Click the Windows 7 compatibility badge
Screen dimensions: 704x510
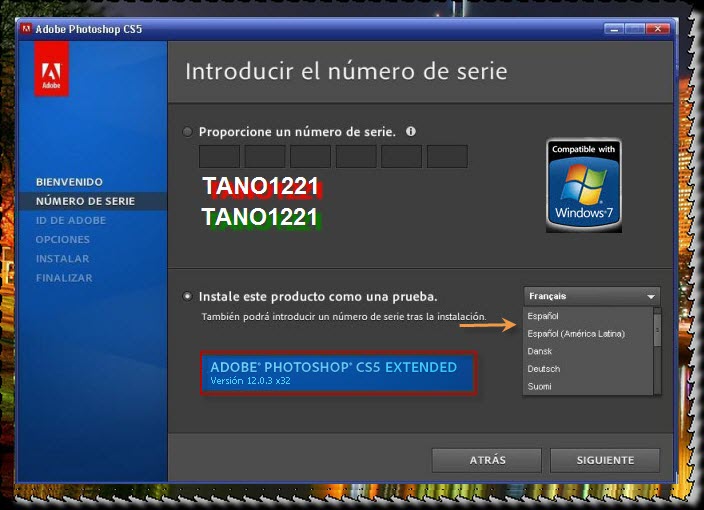click(583, 185)
